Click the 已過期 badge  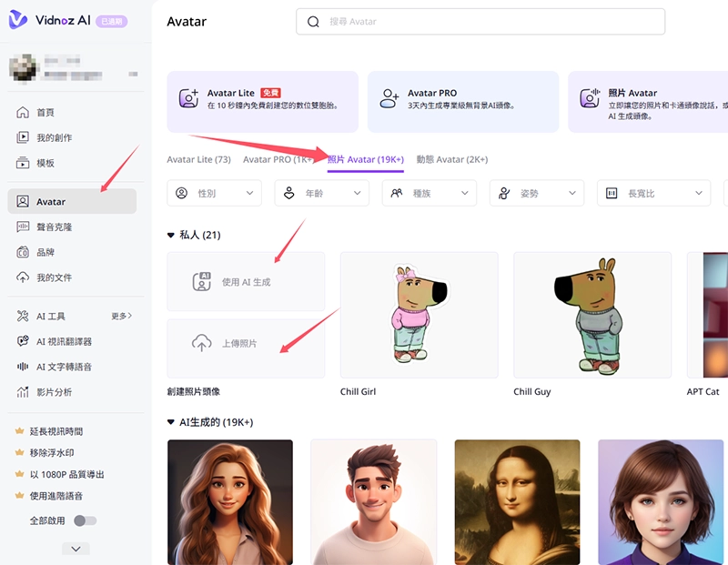tap(111, 21)
